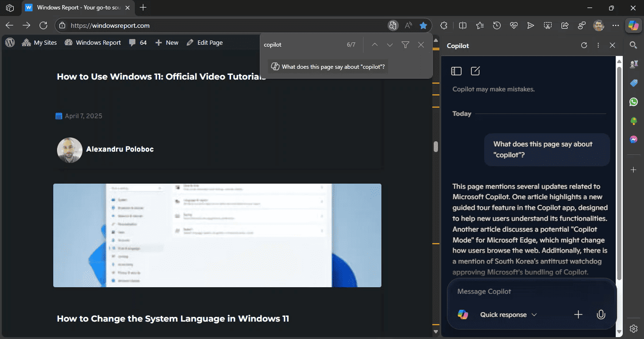
Task: Open find filter options
Action: (405, 45)
